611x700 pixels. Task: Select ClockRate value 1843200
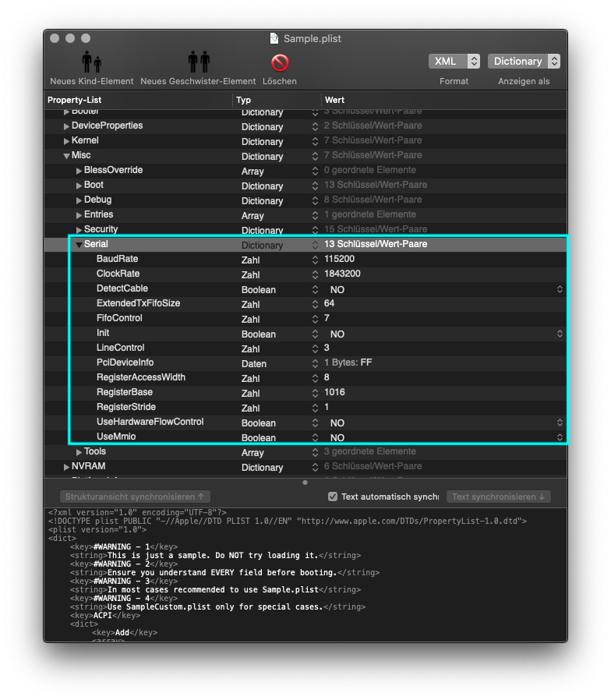(342, 274)
